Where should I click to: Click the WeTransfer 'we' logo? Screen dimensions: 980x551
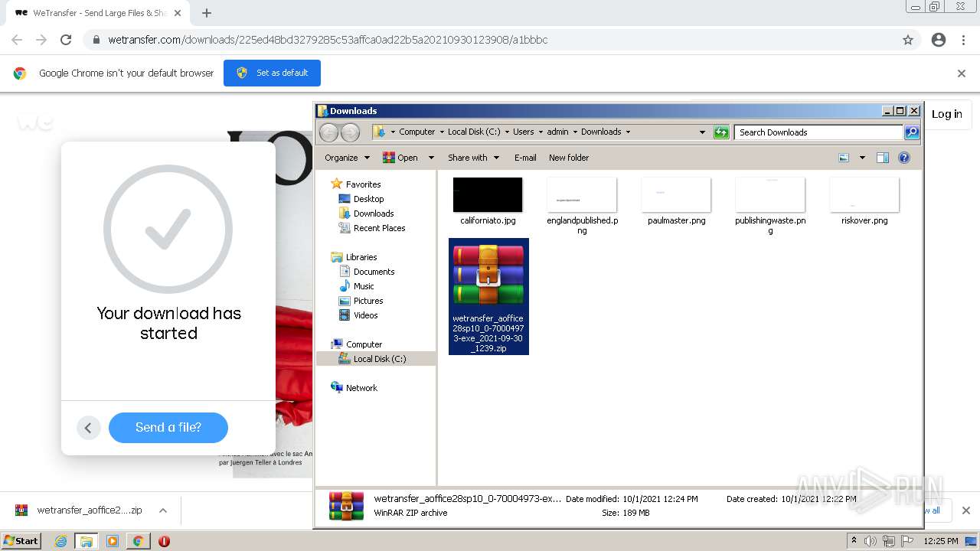coord(35,121)
